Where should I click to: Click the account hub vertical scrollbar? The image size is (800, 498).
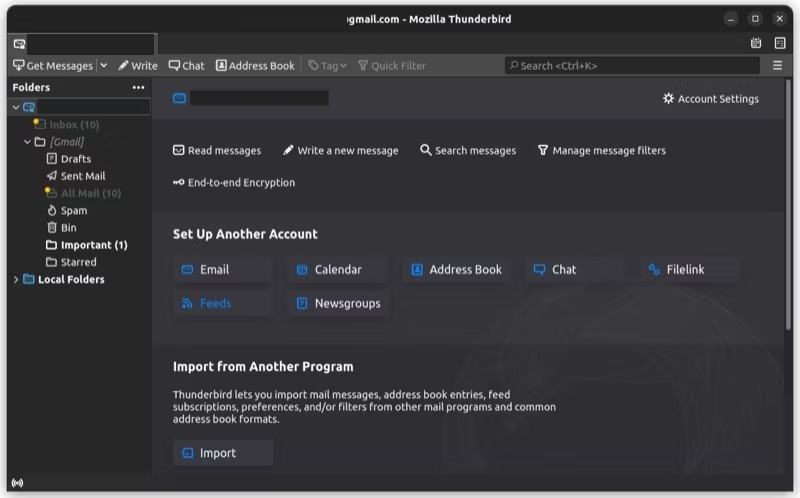(788, 204)
